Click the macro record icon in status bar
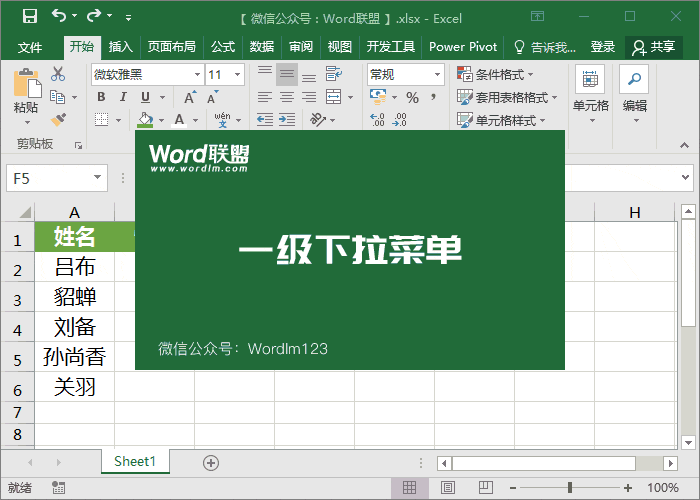Viewport: 700px width, 500px height. pos(59,488)
